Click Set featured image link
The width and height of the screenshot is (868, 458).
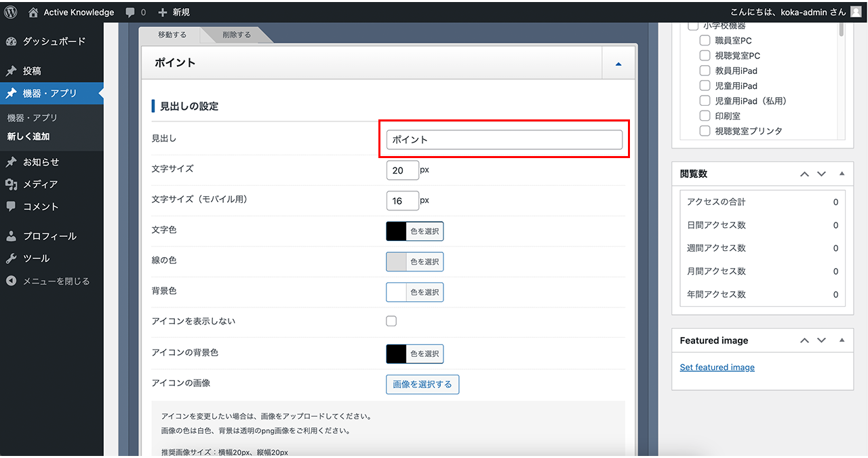(x=717, y=368)
